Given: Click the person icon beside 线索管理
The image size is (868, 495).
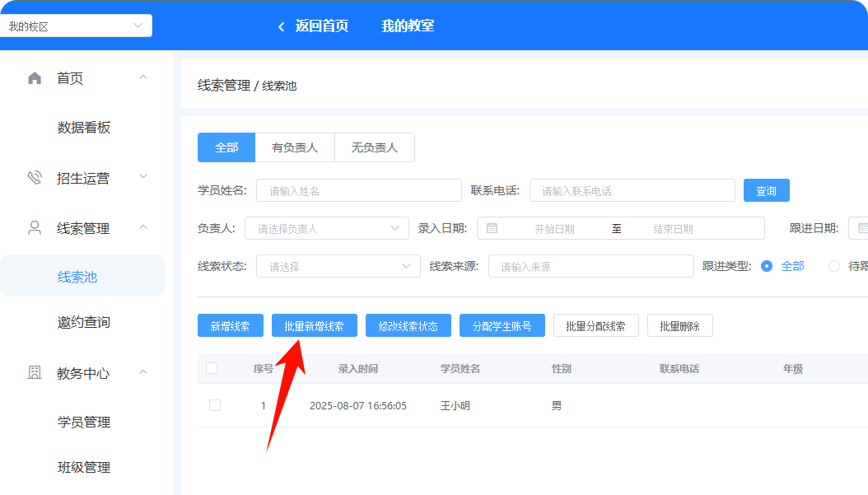Looking at the screenshot, I should [x=35, y=227].
